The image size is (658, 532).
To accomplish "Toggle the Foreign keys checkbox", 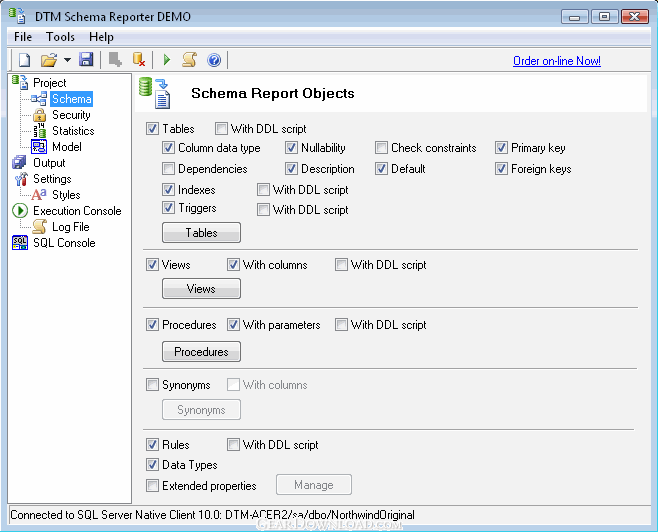I will pyautogui.click(x=501, y=169).
